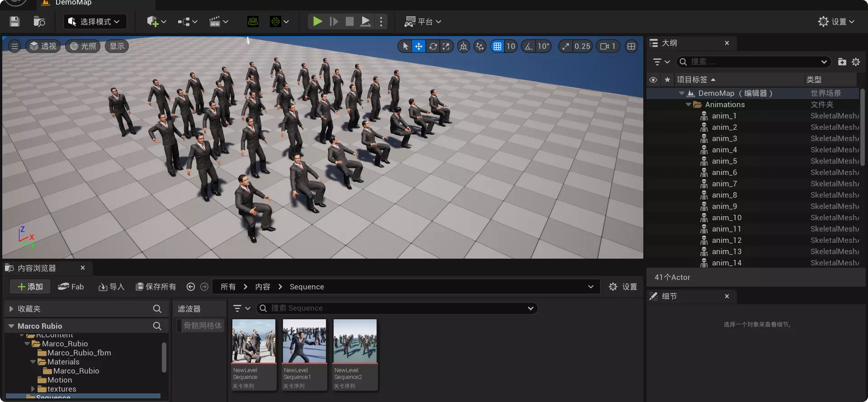Open the surface snapping options icon

point(480,46)
